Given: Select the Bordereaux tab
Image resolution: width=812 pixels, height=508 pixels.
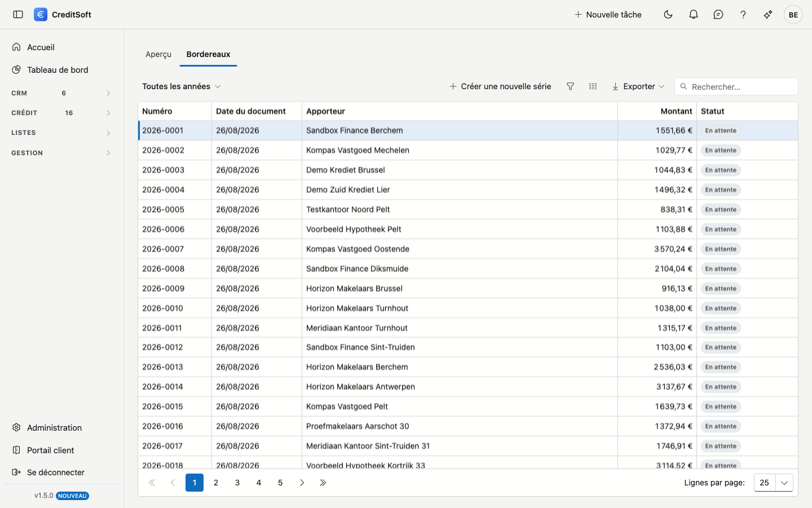Looking at the screenshot, I should pyautogui.click(x=208, y=54).
